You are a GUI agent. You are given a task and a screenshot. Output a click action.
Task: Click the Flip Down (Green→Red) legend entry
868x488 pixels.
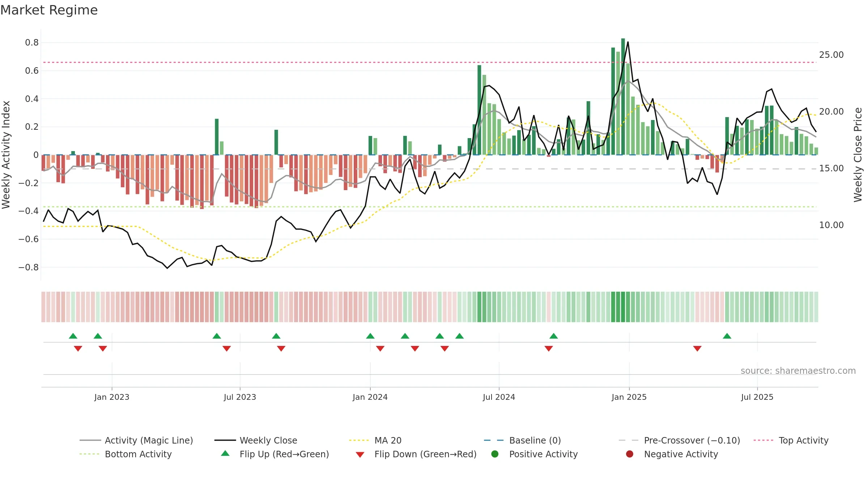(416, 454)
